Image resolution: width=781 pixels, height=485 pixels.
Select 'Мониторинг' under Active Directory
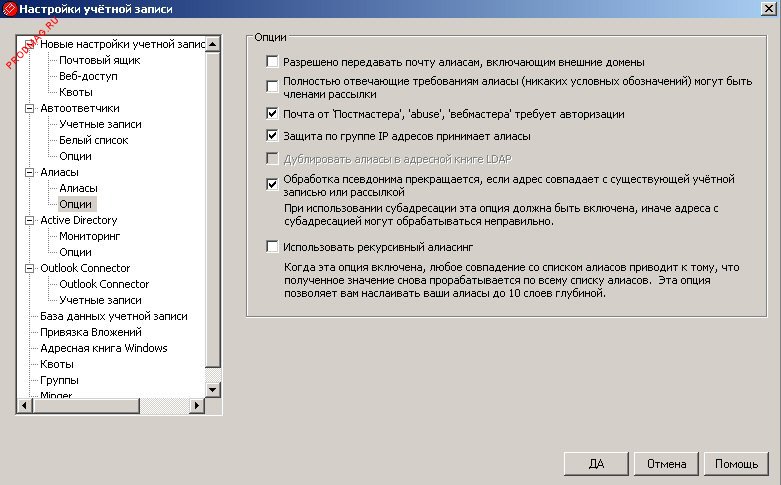[x=90, y=236]
